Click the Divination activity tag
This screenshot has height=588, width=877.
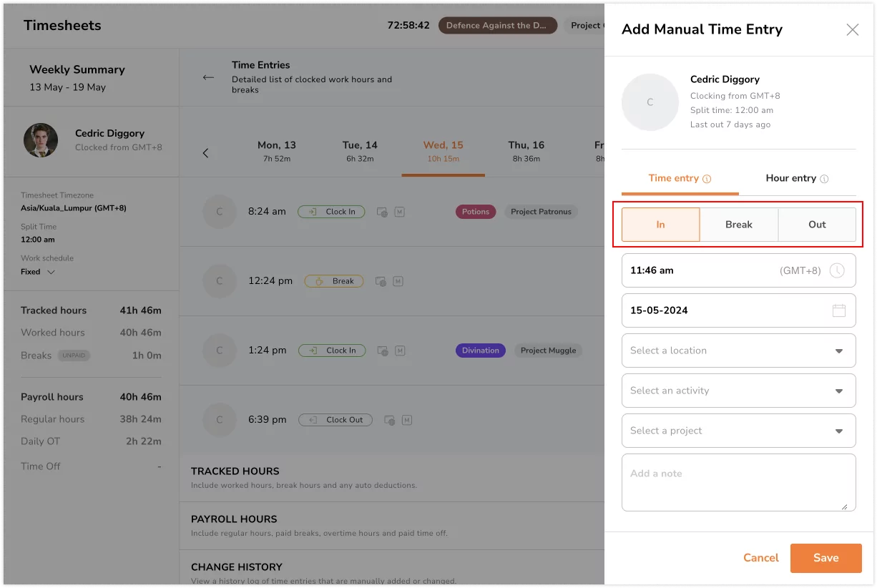point(481,351)
